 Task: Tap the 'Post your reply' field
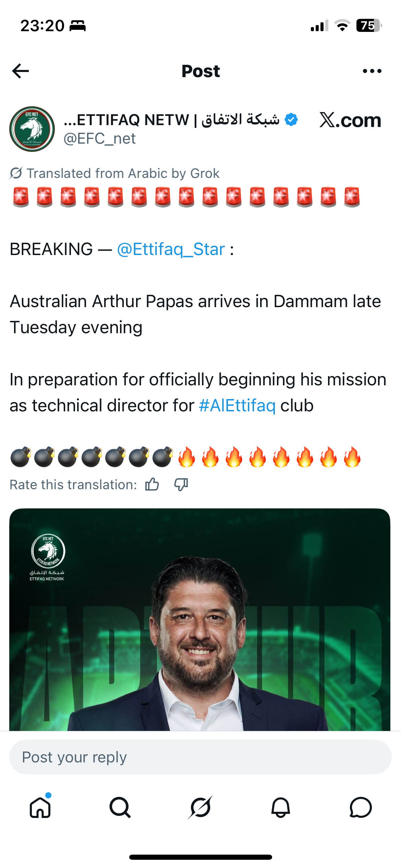pyautogui.click(x=200, y=757)
